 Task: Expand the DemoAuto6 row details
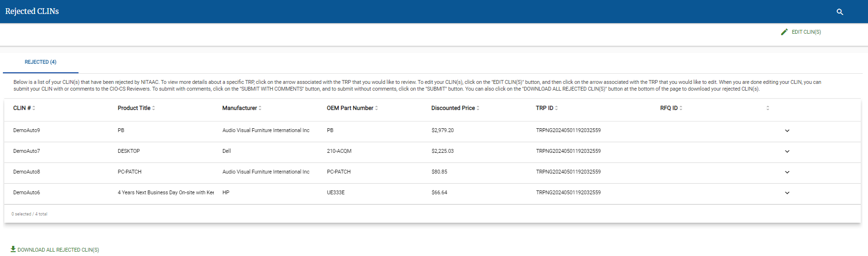point(787,193)
